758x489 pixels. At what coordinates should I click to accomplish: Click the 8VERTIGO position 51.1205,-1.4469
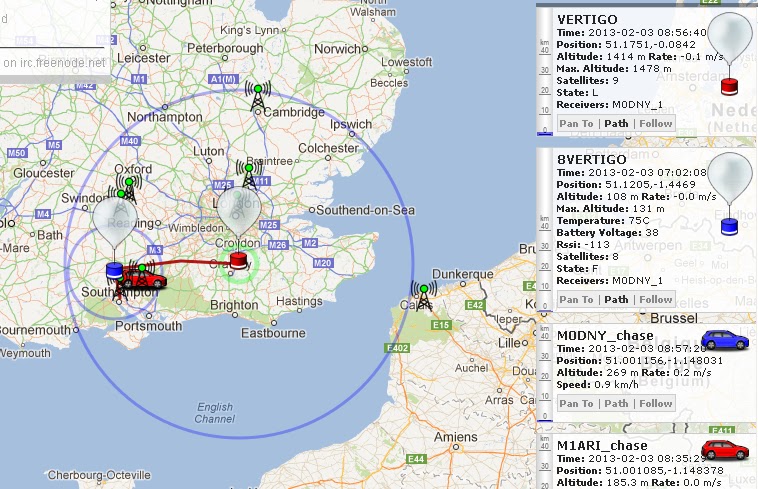coord(651,185)
